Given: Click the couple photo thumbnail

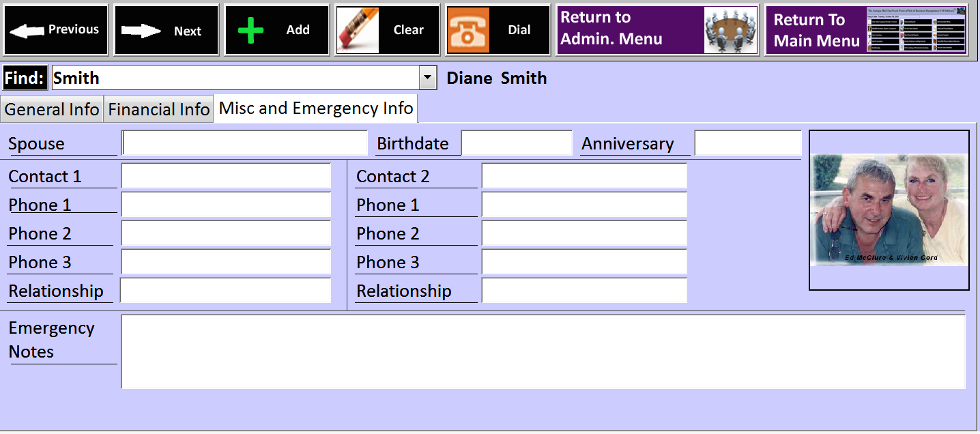Looking at the screenshot, I should pos(889,210).
